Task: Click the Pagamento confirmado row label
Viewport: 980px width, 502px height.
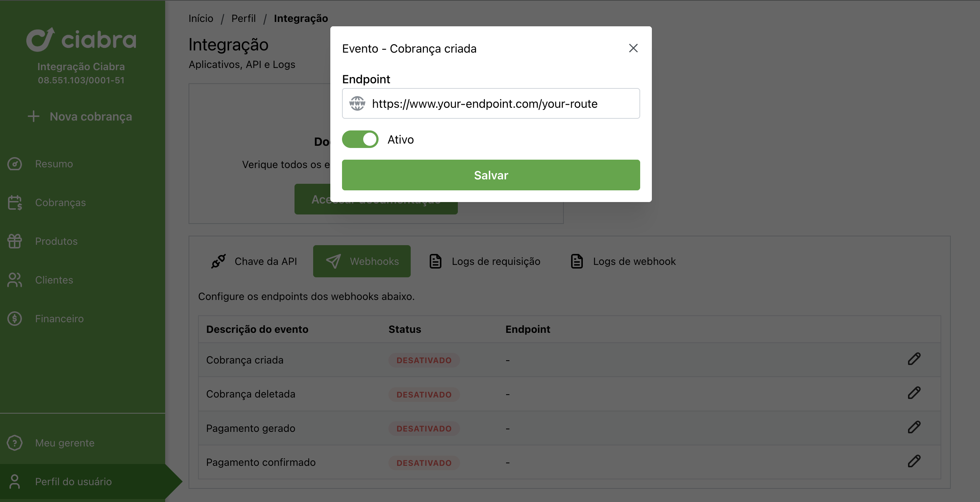Action: [261, 462]
